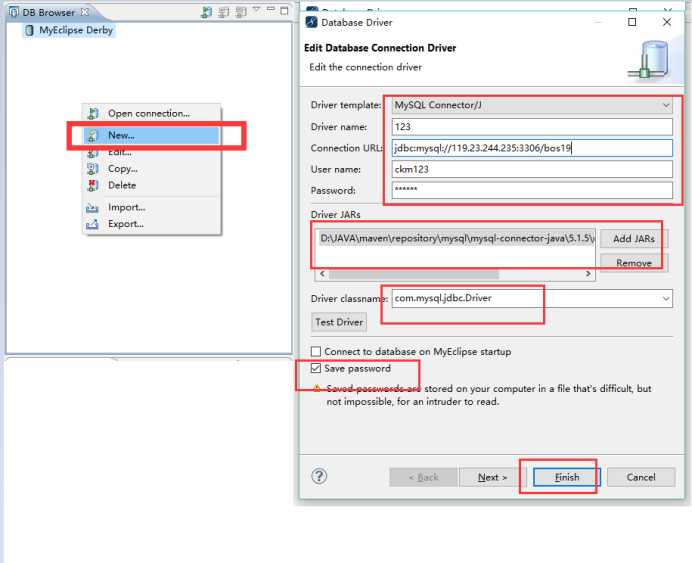This screenshot has height=563, width=692.
Task: Expand the Driver classname dropdown arrow
Action: [666, 299]
